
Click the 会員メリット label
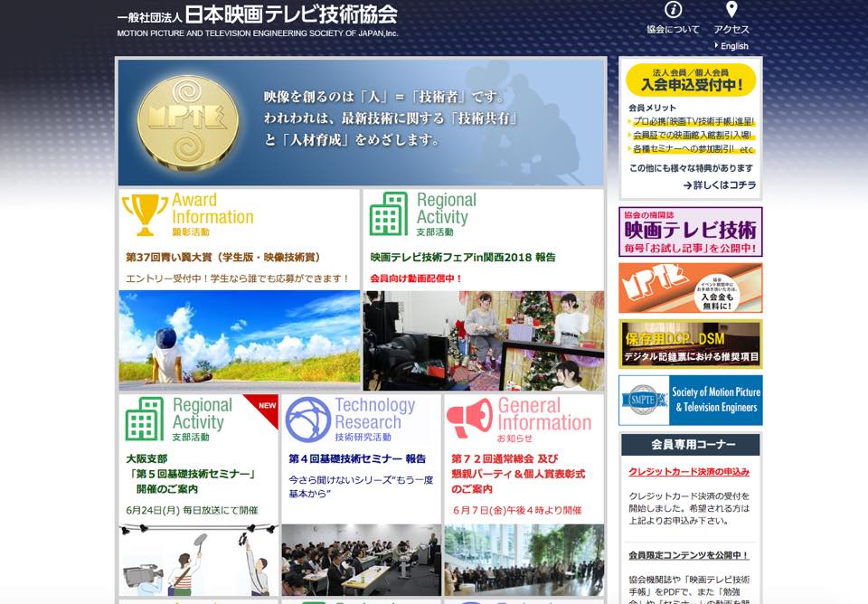(652, 108)
